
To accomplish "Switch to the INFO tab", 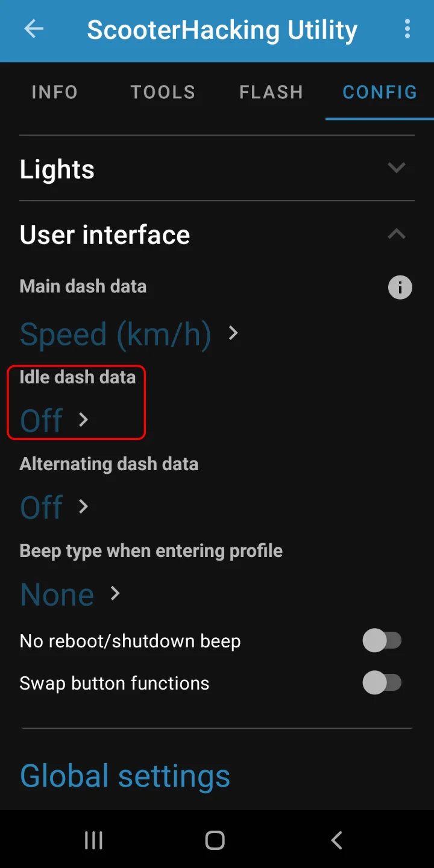I will (x=54, y=92).
